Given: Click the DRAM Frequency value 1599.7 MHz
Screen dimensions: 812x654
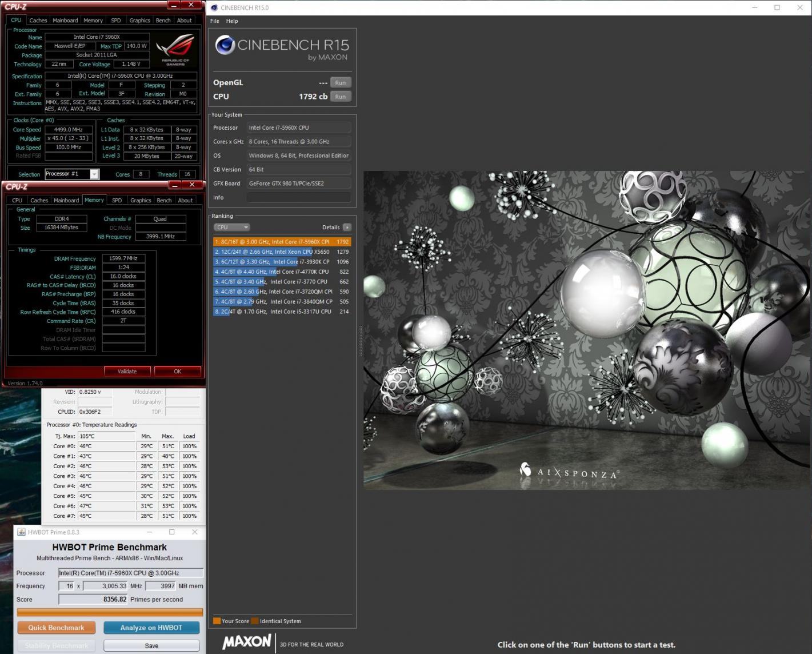Looking at the screenshot, I should coord(123,258).
